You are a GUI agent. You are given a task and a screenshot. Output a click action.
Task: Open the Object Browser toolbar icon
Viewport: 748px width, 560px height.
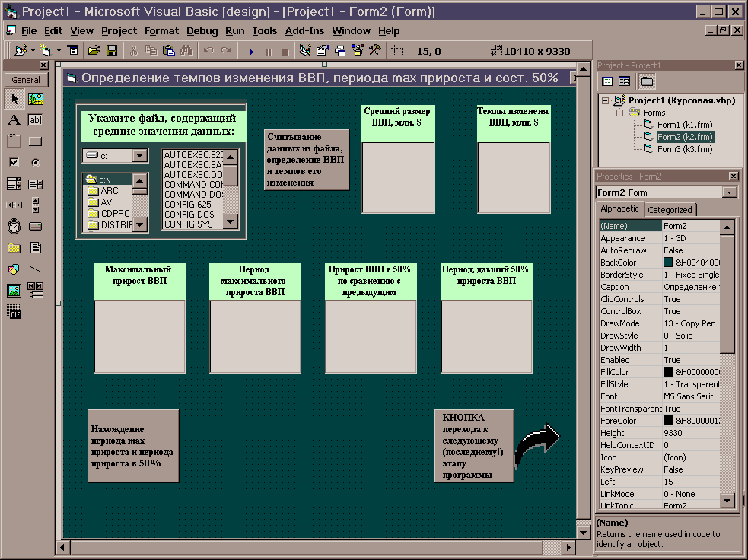click(x=358, y=51)
